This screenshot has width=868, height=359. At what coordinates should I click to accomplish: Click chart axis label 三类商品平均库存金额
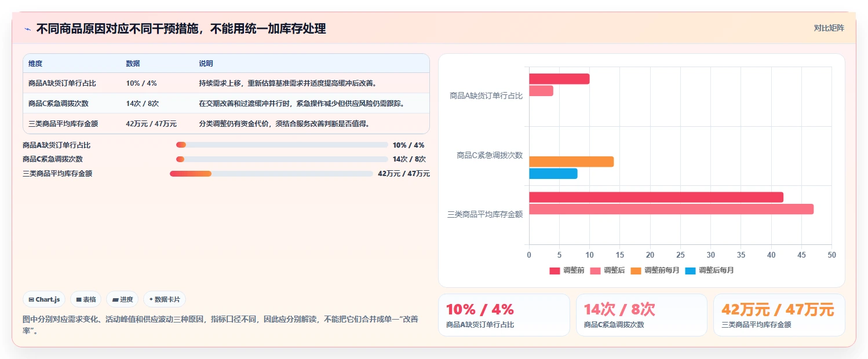tap(485, 214)
